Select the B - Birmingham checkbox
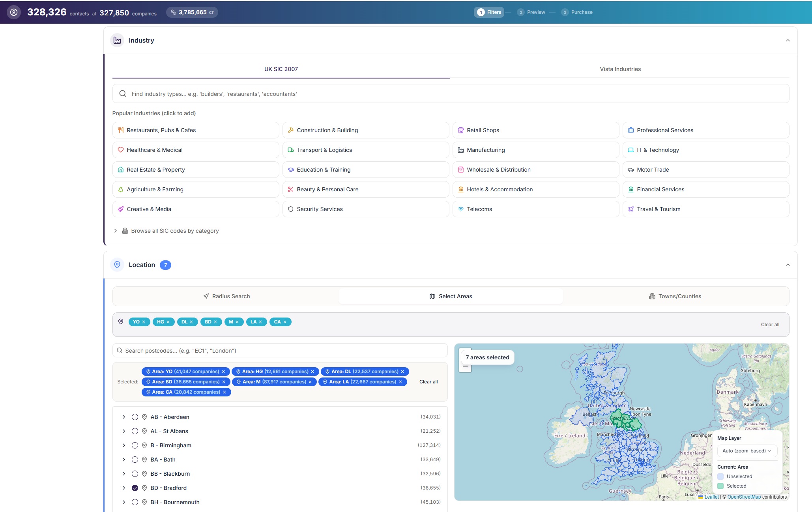 pyautogui.click(x=135, y=445)
